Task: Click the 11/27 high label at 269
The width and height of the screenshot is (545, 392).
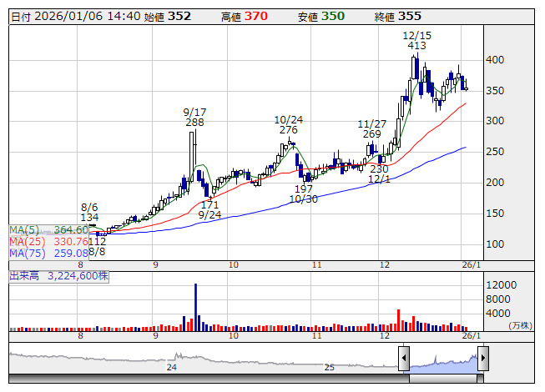Action: point(371,128)
